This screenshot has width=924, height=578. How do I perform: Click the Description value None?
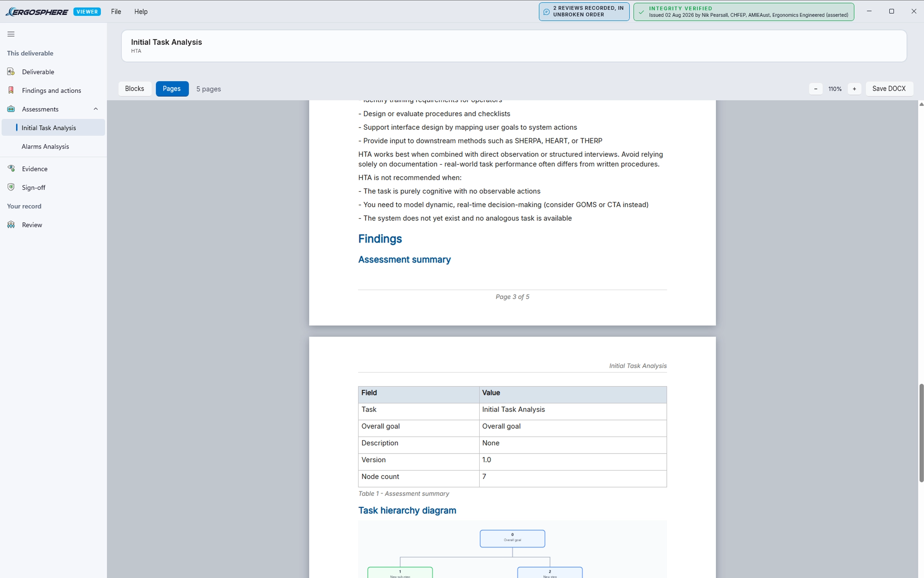coord(572,445)
